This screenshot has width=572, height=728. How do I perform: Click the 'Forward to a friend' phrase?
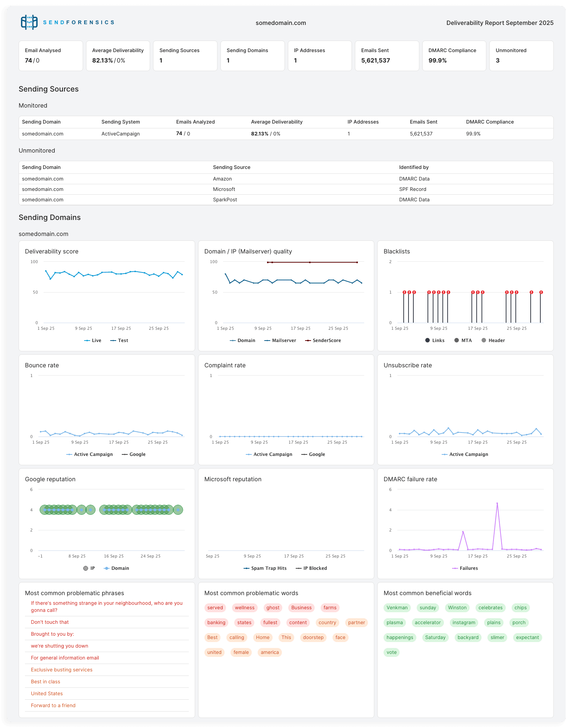[53, 706]
